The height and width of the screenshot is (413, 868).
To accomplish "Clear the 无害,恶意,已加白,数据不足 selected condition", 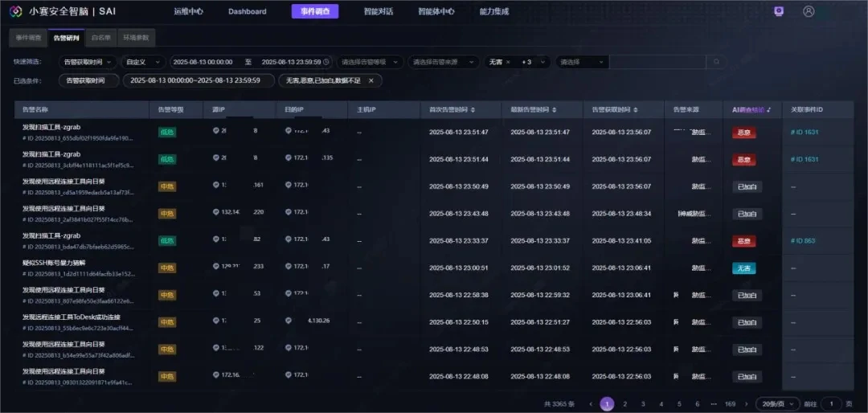I will tap(371, 80).
